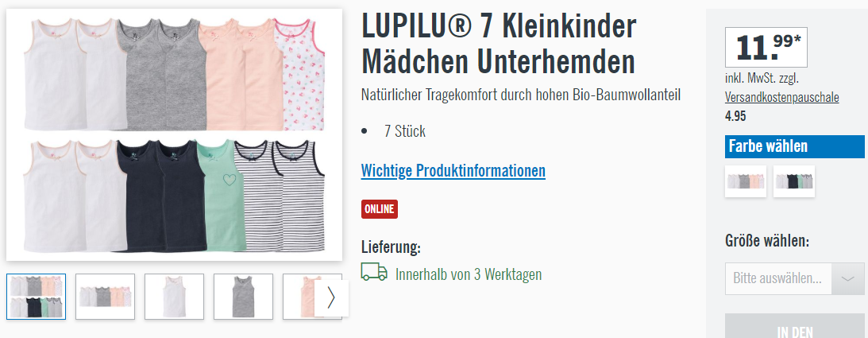Click the blue 'Farbe wählen' header
Screen dimensions: 868x338
(x=794, y=147)
